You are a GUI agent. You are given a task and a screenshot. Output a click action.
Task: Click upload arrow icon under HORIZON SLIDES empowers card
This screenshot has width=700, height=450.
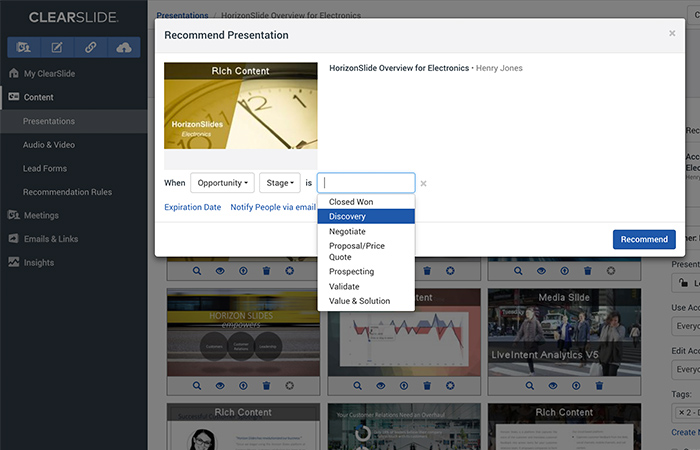pyautogui.click(x=243, y=386)
